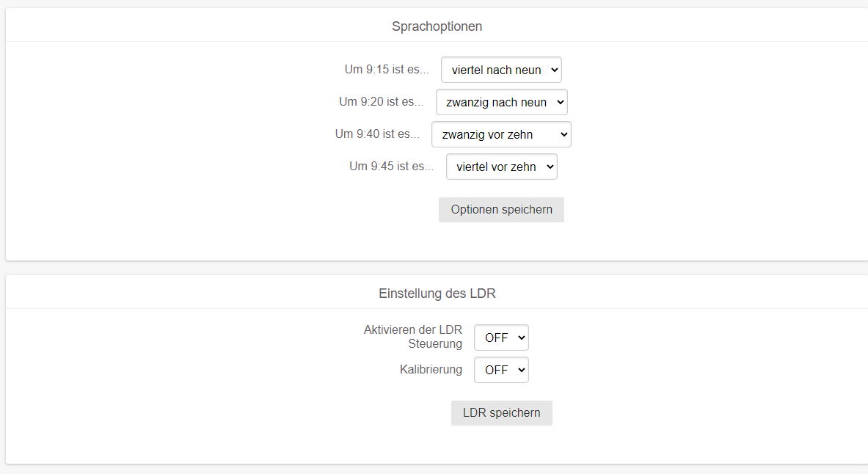Screen dimensions: 868x474
Task: Click Optionen speichern to save language options
Action: point(501,210)
